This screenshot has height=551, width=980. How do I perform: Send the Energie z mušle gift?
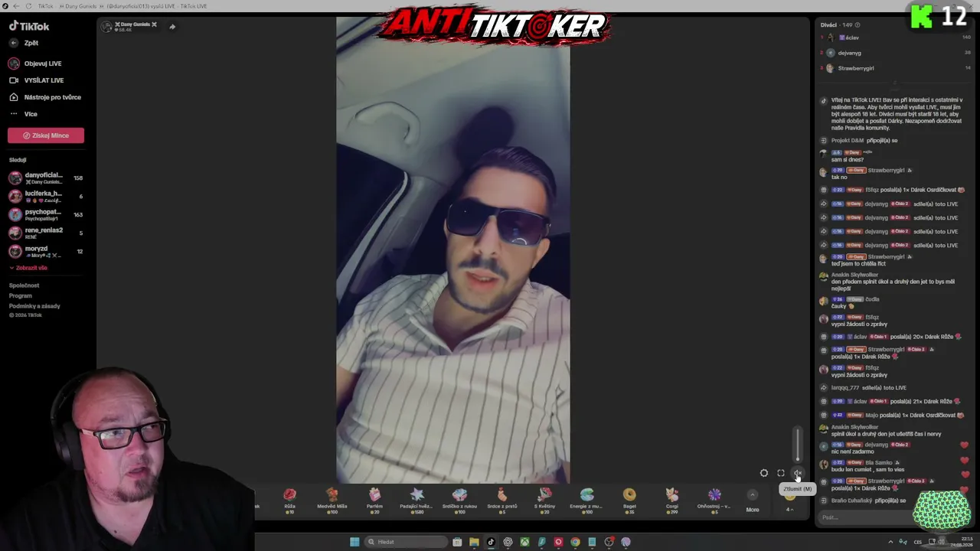click(x=587, y=500)
